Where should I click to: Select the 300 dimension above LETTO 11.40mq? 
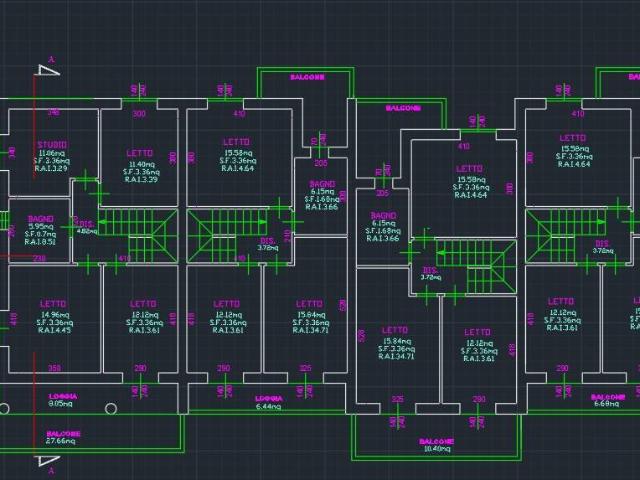[x=139, y=113]
